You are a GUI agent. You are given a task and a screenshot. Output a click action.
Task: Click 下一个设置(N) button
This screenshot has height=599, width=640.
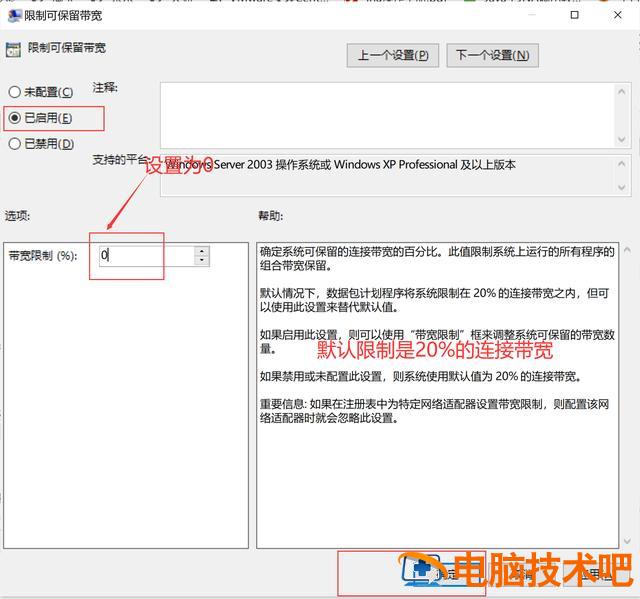click(493, 55)
